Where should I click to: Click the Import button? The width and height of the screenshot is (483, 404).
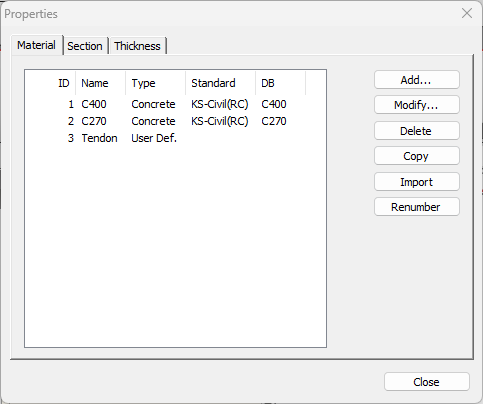417,182
